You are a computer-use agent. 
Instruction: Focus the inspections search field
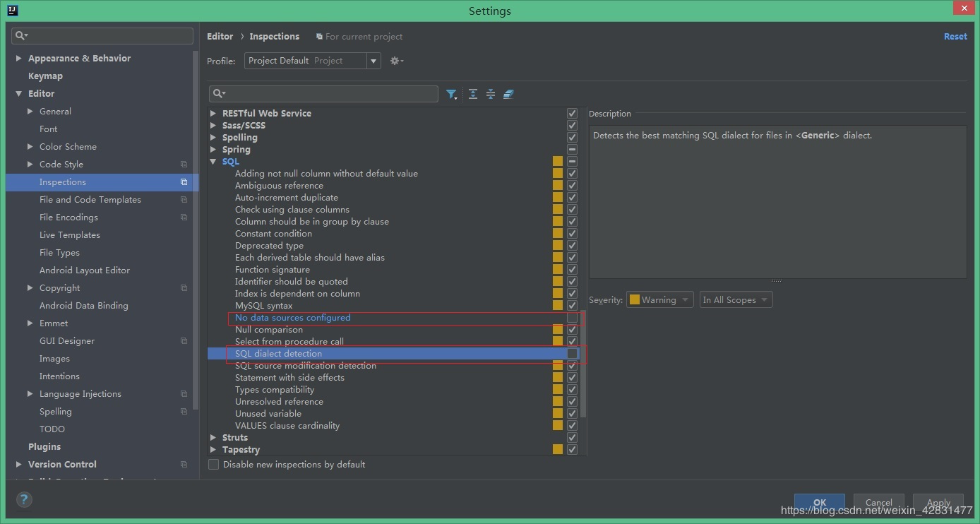[323, 94]
